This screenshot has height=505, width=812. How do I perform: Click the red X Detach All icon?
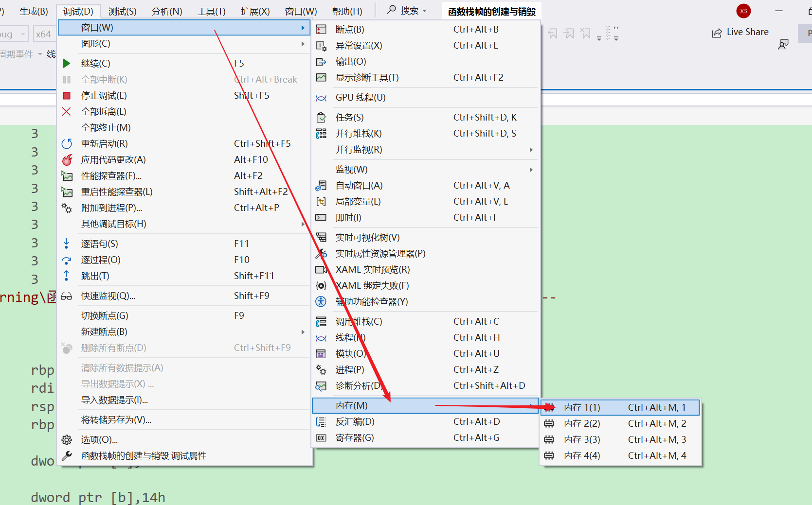point(67,112)
